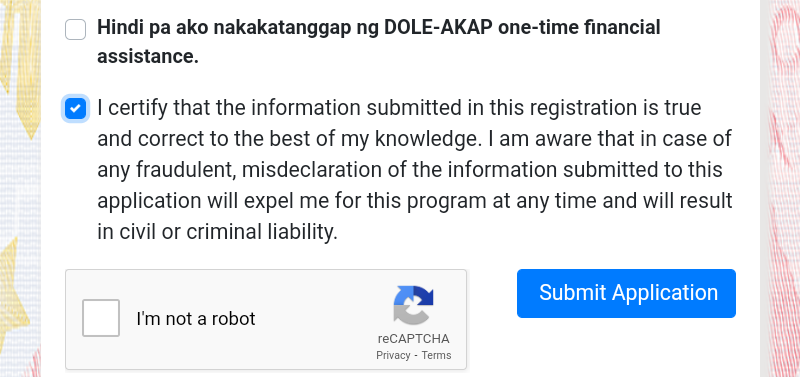This screenshot has width=800, height=377.
Task: Click the white checkmark icon in blue box
Action: pos(76,108)
